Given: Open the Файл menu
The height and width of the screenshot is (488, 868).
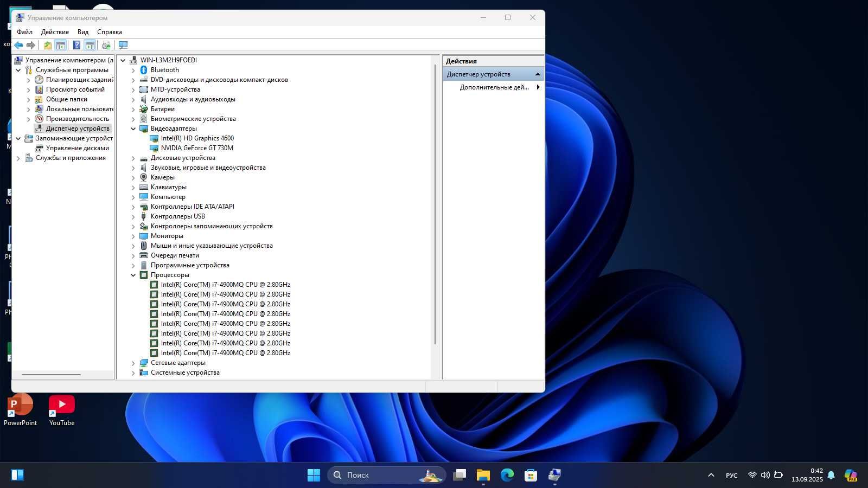Looking at the screenshot, I should [x=24, y=32].
